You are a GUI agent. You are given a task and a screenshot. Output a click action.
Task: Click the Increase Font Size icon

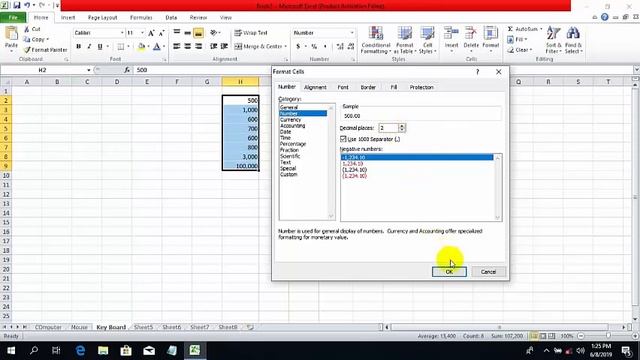pos(151,33)
